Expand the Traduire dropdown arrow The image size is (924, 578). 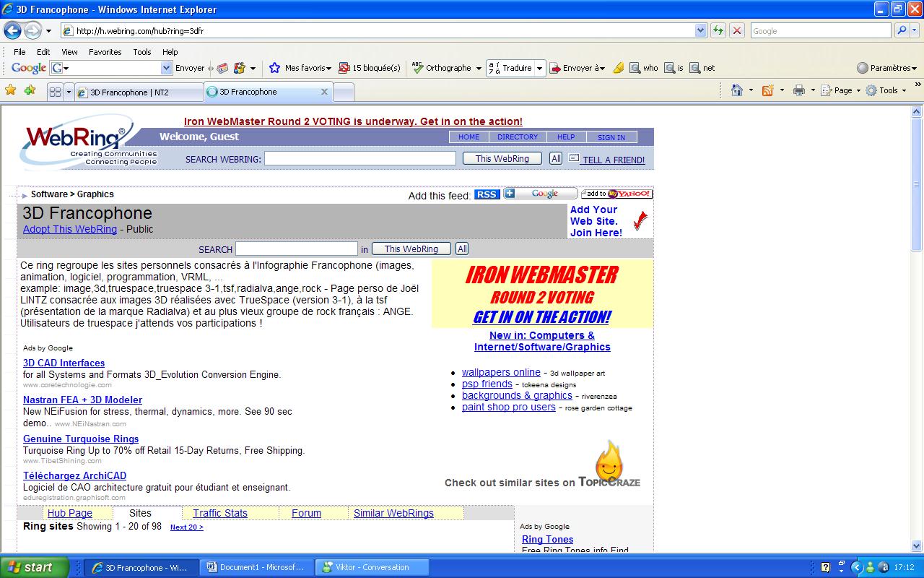point(539,68)
